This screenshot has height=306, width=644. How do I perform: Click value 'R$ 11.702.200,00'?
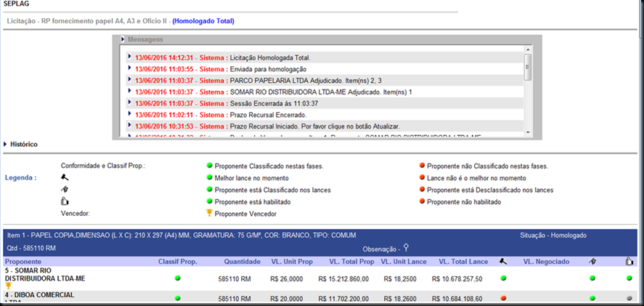click(x=343, y=299)
